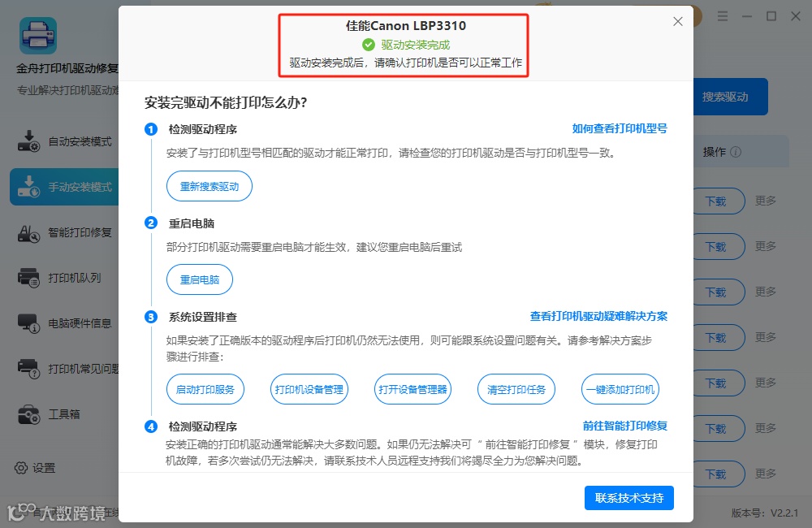Click heading 安装完驱动不能打印怎么办?

click(x=226, y=102)
